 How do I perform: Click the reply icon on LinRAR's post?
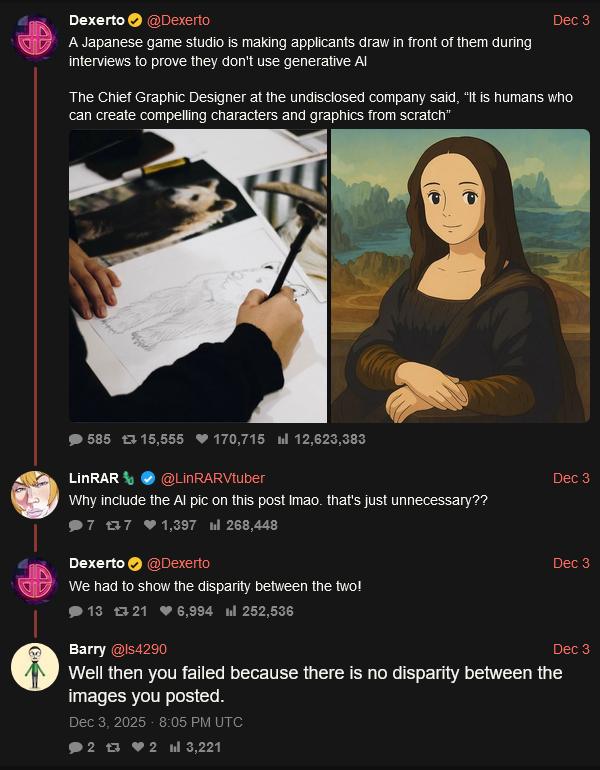(76, 525)
